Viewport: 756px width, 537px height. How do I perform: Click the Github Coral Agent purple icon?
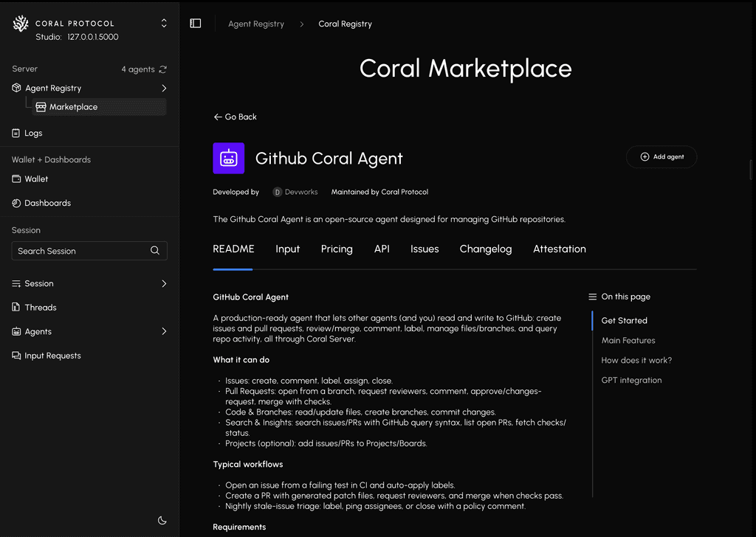pyautogui.click(x=228, y=158)
